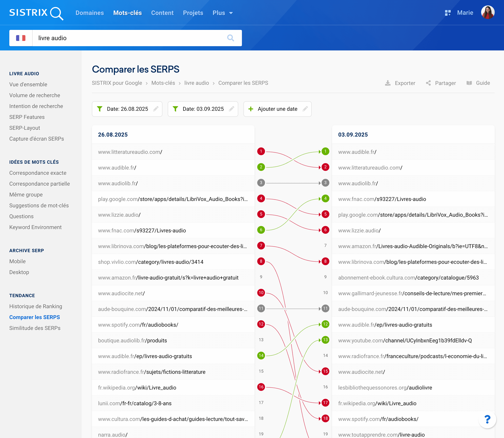
Task: Click the red position 1 circle marker
Action: (261, 151)
